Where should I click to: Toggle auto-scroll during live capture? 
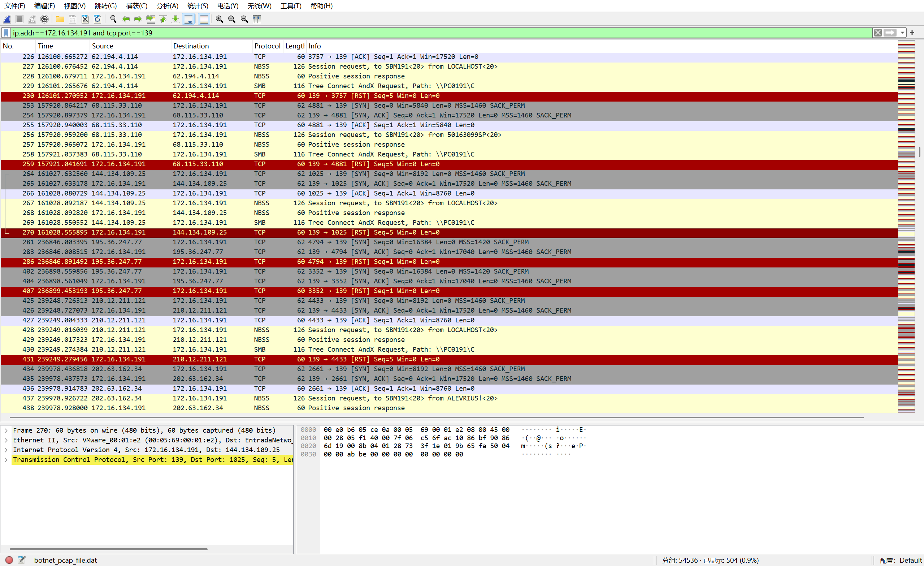click(188, 19)
